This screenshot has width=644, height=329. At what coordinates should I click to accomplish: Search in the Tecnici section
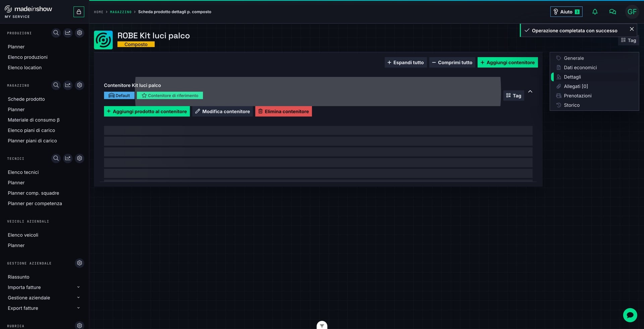56,158
